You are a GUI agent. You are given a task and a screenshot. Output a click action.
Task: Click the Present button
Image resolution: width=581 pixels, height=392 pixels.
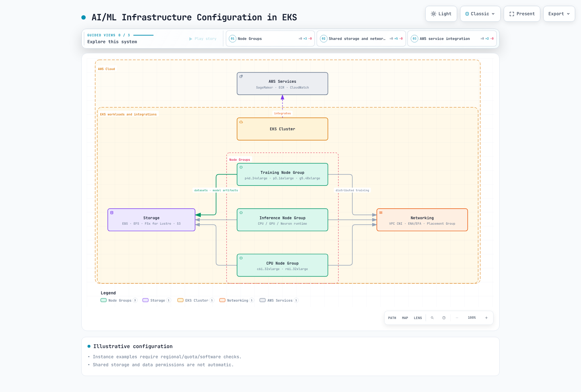click(x=522, y=14)
